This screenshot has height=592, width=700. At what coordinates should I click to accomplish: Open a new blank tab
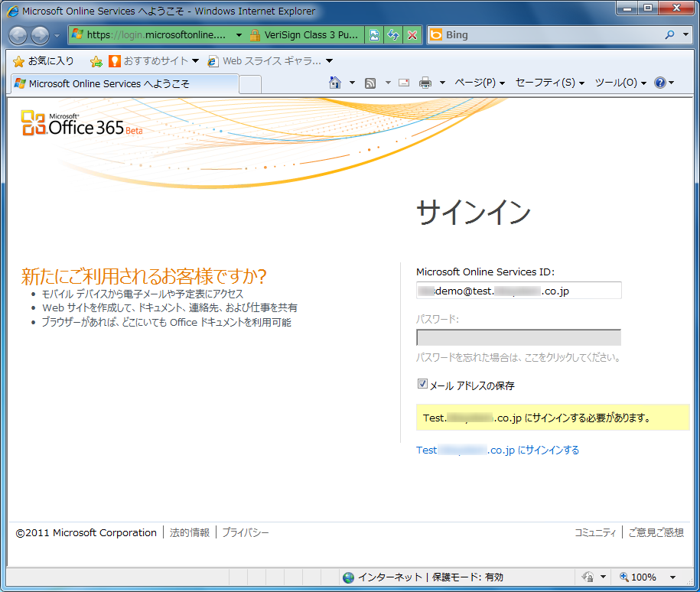click(250, 84)
